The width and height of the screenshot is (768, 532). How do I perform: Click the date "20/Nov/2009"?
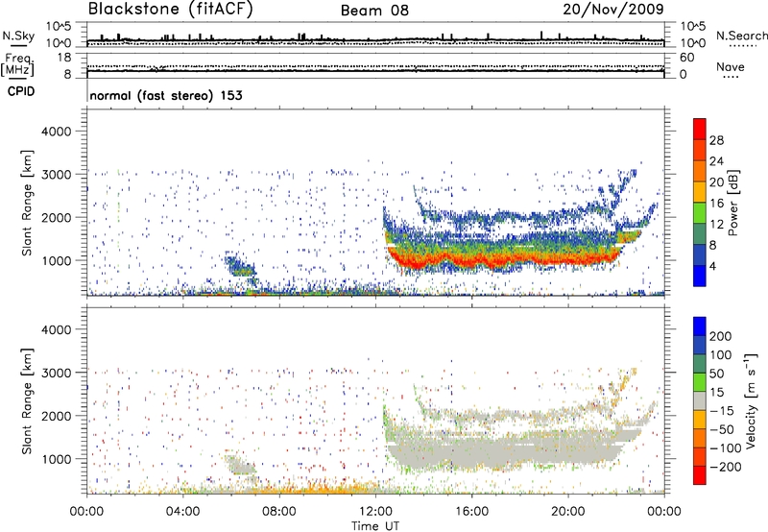click(x=613, y=9)
